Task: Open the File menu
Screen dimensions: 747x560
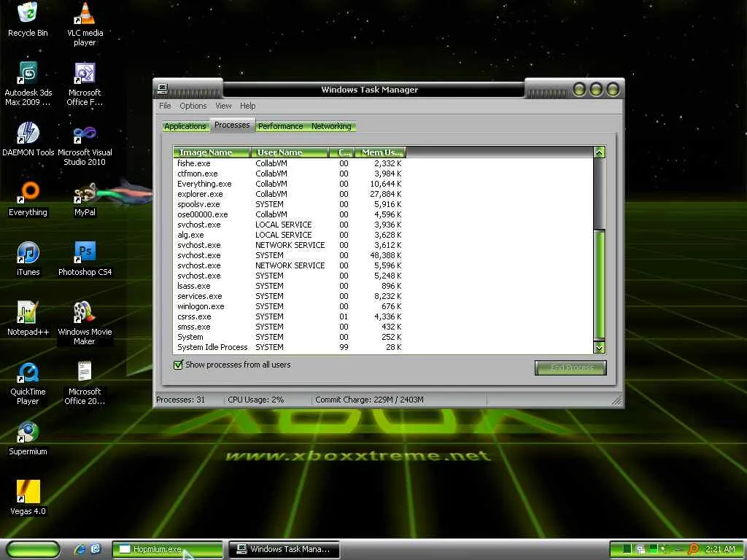Action: click(165, 106)
